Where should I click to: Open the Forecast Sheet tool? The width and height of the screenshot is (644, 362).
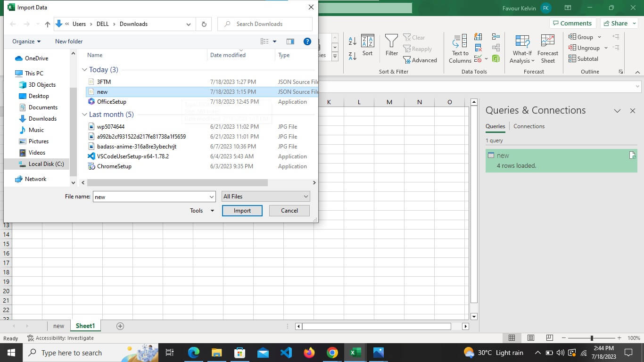[548, 49]
